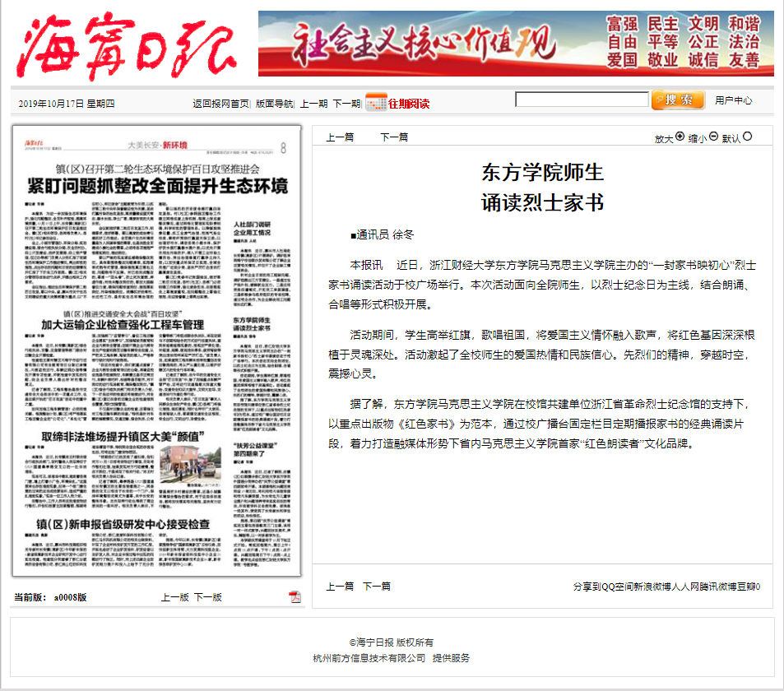Open headline 取缔非法堆场提升镇区大美"颜值" in preview

(x=123, y=437)
